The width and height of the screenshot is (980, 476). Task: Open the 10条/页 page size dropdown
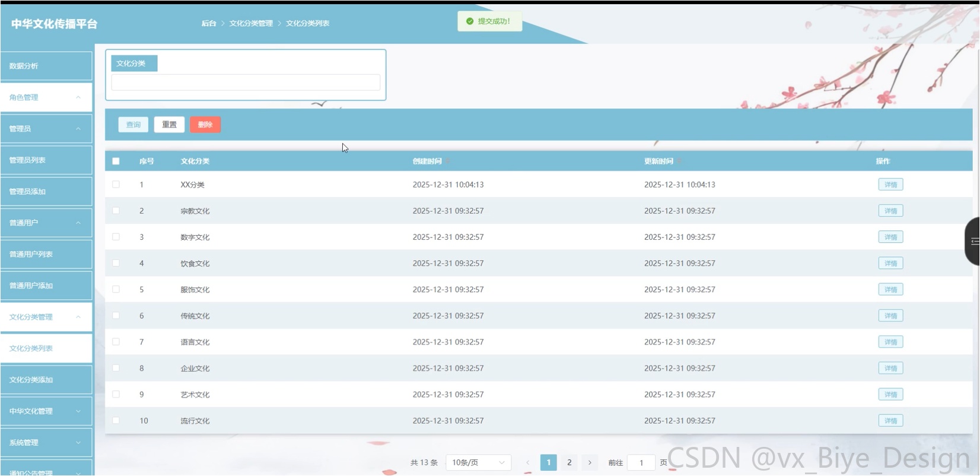click(478, 462)
